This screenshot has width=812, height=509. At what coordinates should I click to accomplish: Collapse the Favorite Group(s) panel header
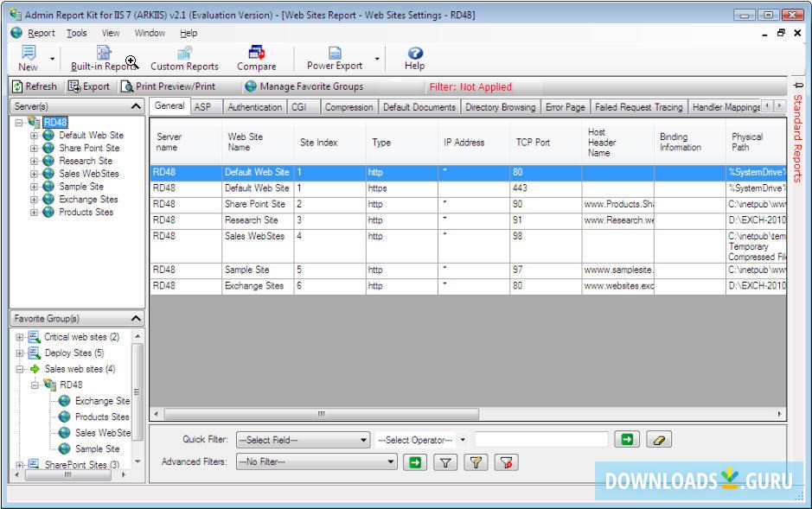click(135, 318)
